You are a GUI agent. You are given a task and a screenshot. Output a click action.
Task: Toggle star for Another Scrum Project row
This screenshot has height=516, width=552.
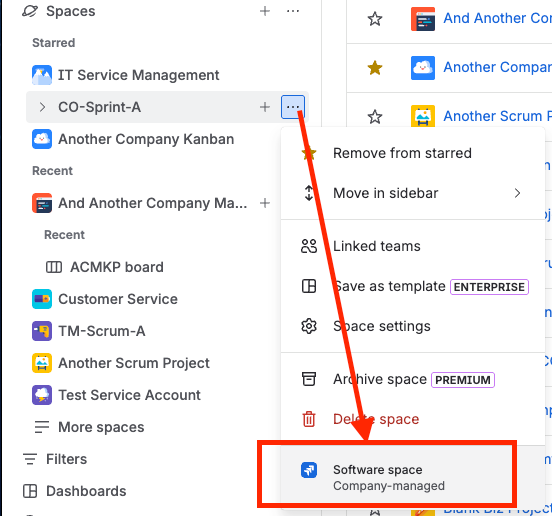point(375,117)
